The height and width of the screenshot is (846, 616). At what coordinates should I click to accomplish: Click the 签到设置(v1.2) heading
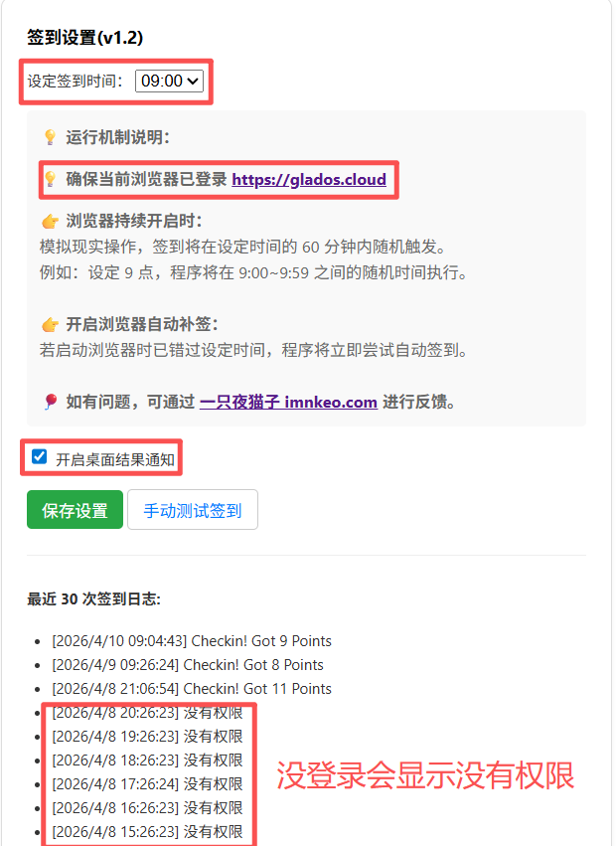pos(85,37)
